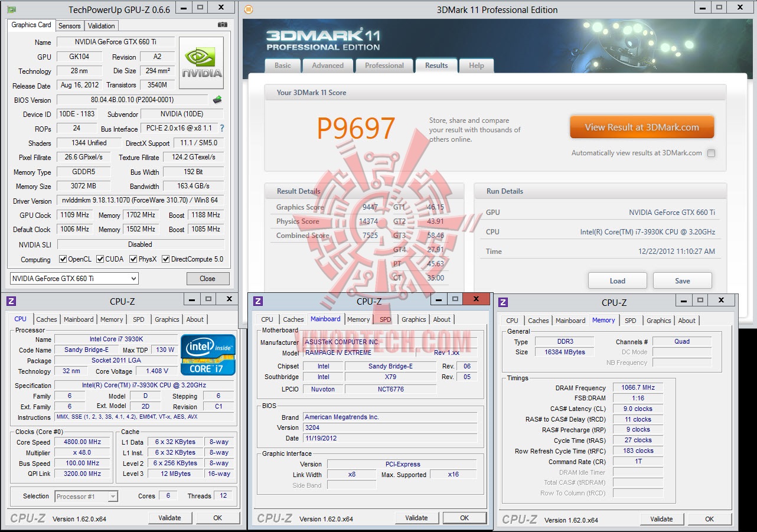Click the GK104 GPU value in GPU-Z
This screenshot has height=532, width=757.
[80, 57]
